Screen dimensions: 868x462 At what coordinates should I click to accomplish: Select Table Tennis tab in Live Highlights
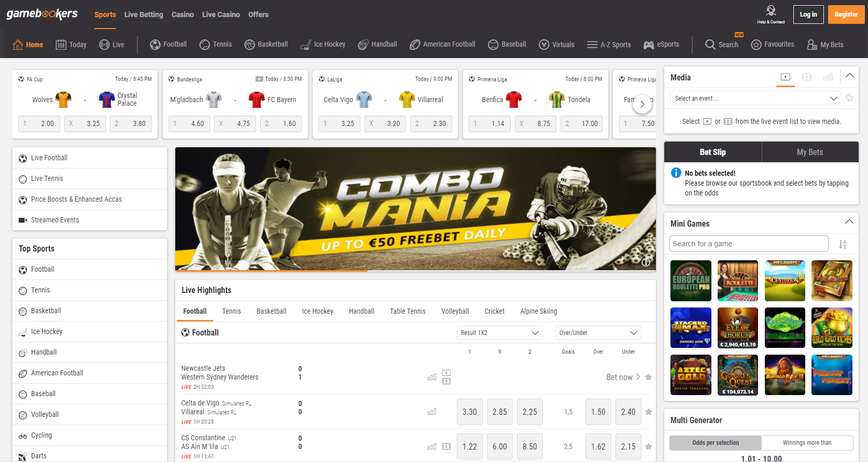408,311
